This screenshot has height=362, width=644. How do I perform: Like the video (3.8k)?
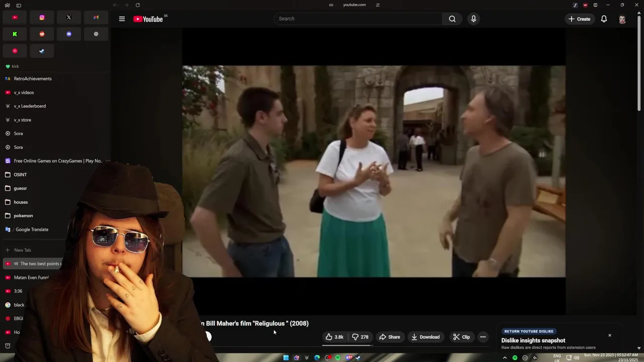click(335, 337)
